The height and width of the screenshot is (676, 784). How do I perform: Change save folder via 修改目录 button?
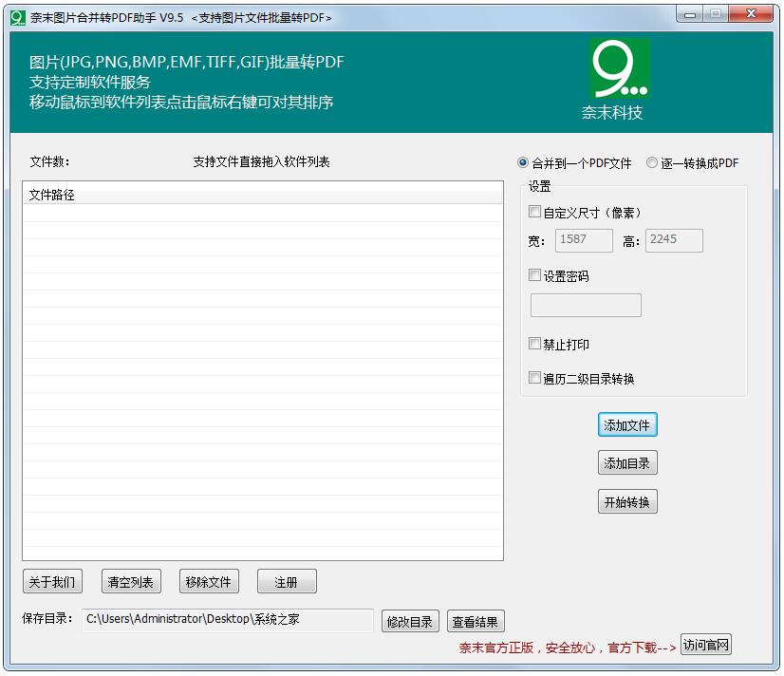pyautogui.click(x=412, y=620)
